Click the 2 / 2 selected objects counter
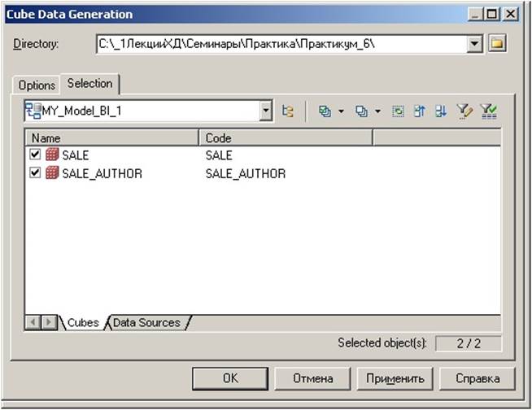The width and height of the screenshot is (532, 410). (x=469, y=343)
